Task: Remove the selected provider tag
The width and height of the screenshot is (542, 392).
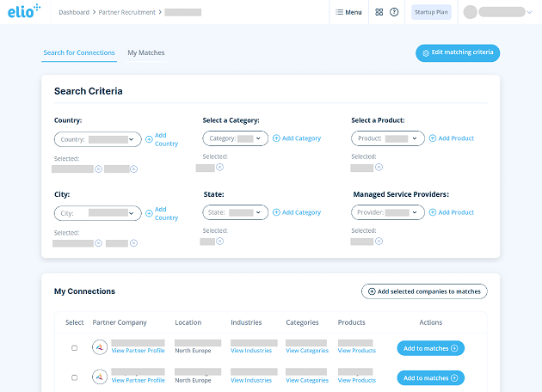Action: coord(379,241)
